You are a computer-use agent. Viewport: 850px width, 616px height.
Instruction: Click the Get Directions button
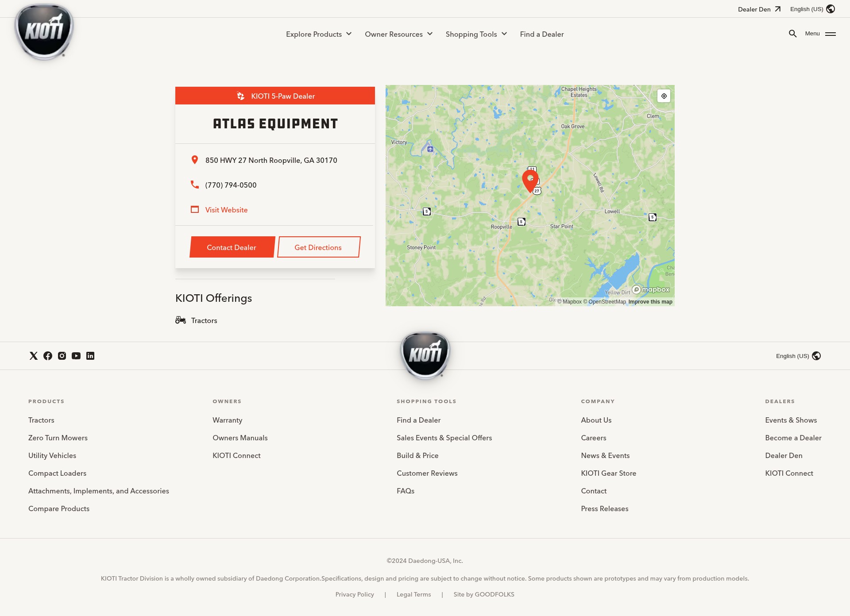coord(318,247)
